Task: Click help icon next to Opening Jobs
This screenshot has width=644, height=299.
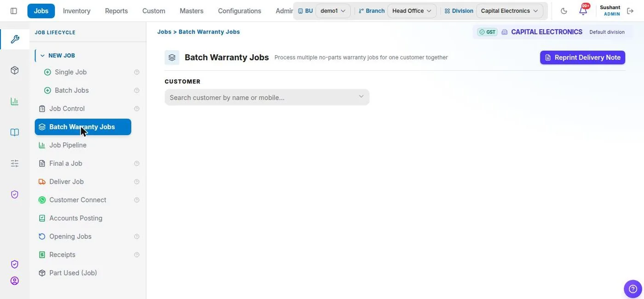Action: click(x=137, y=237)
